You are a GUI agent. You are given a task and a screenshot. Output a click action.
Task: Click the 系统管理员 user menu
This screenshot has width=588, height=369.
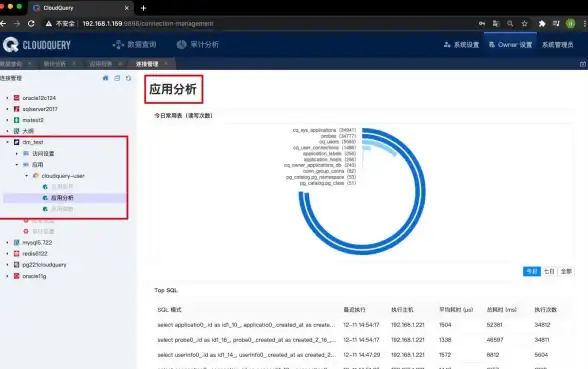pos(557,45)
